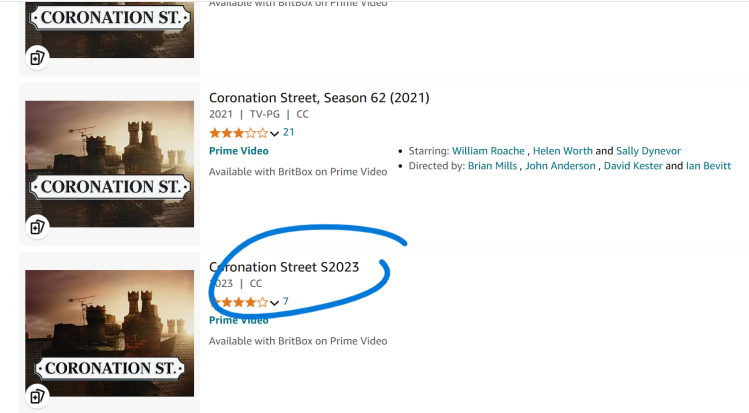Click the Coronation Street S2023 star rating
The width and height of the screenshot is (749, 413).
click(x=238, y=302)
